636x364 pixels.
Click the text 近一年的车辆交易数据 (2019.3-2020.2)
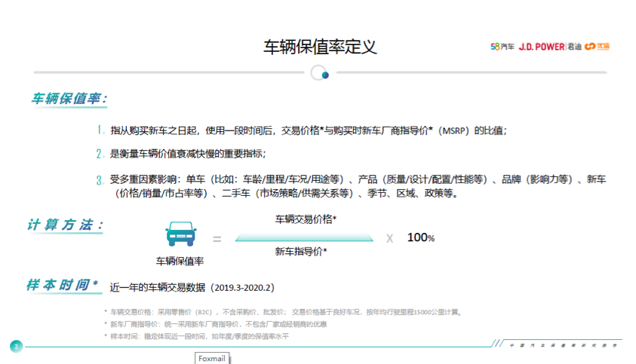(192, 287)
